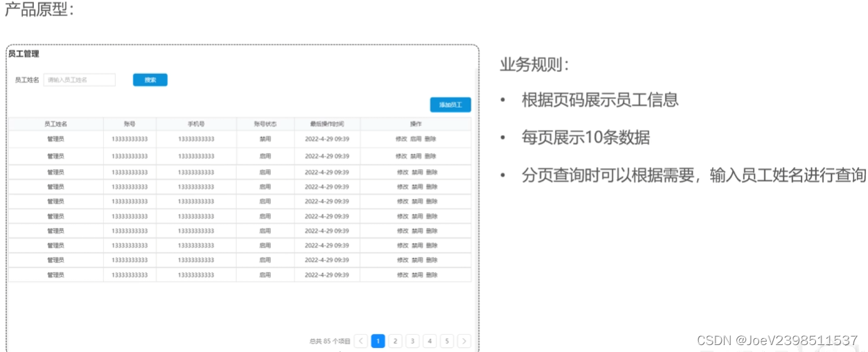Select page 4 in pagination
Viewport: 868px width, 352px height.
pos(430,341)
